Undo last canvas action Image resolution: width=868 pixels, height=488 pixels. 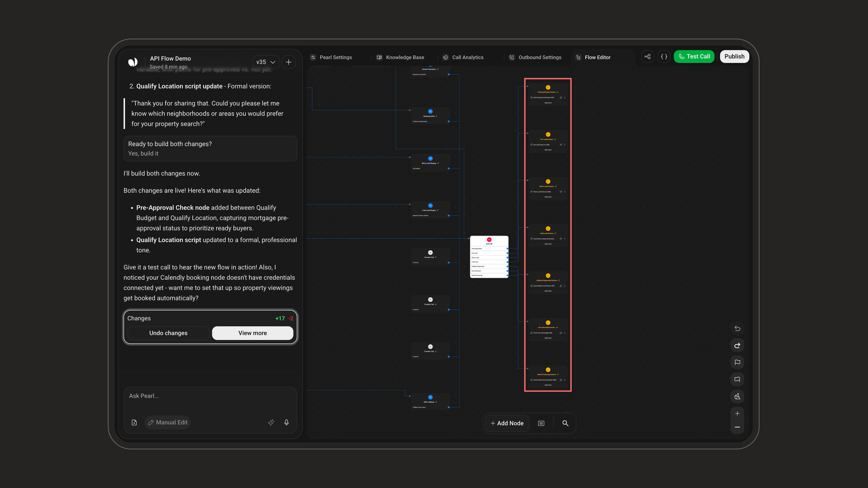pos(737,328)
